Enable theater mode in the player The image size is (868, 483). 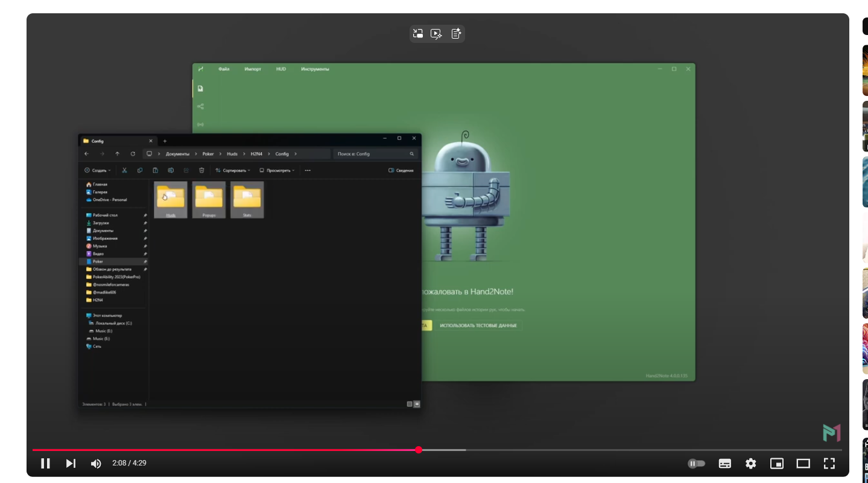point(803,464)
